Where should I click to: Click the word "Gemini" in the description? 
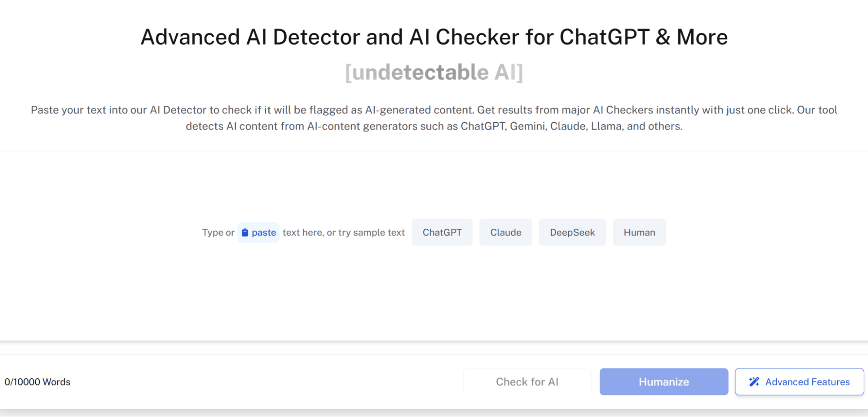click(527, 126)
